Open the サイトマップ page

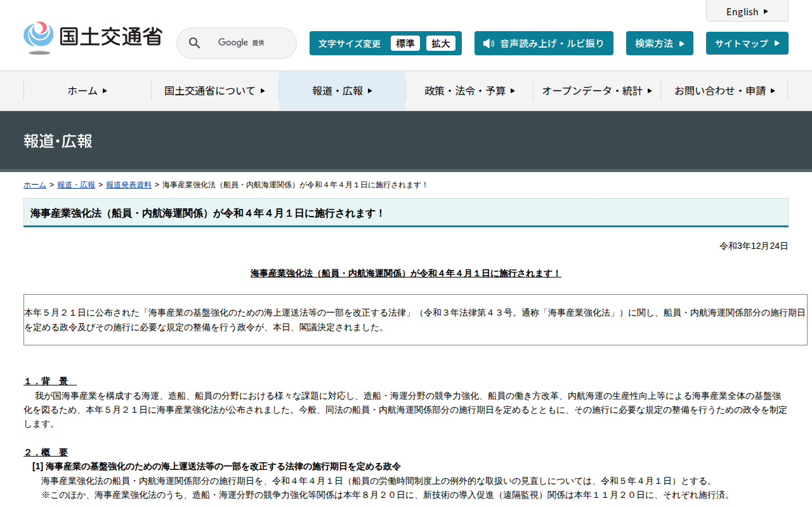tap(747, 43)
